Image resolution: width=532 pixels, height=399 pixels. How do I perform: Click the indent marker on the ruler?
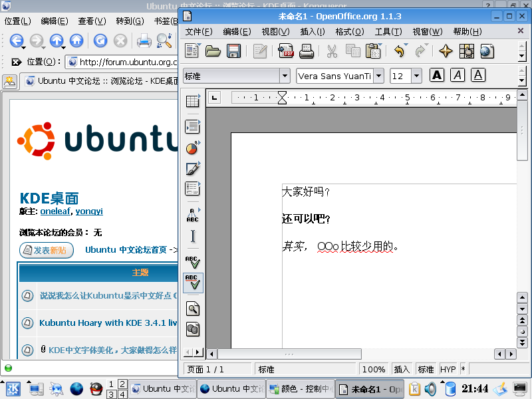pos(282,98)
